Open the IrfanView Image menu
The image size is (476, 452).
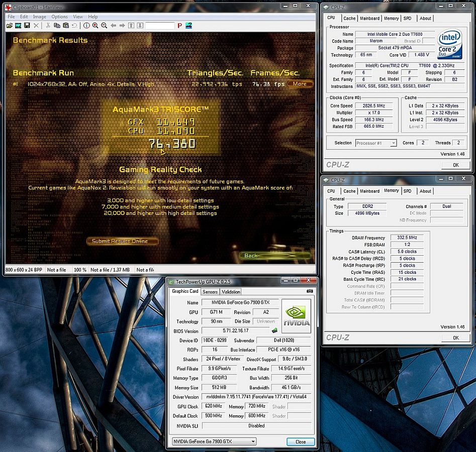coord(40,17)
